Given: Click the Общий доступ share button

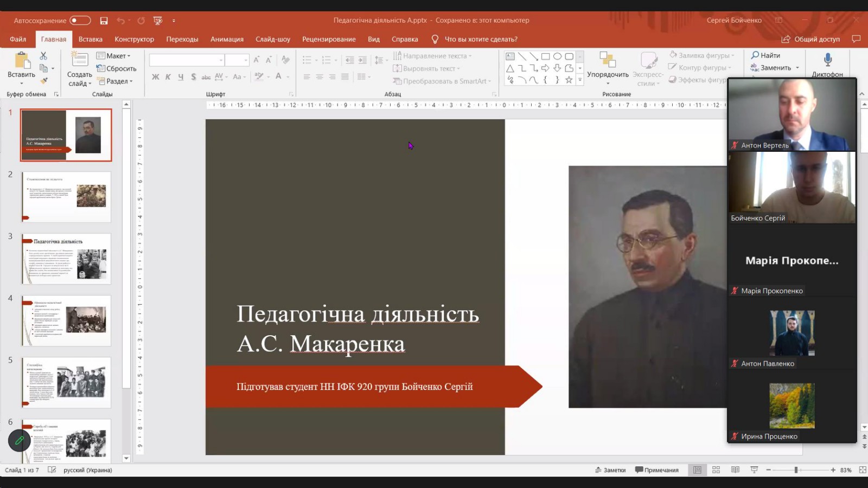Looking at the screenshot, I should click(x=810, y=39).
